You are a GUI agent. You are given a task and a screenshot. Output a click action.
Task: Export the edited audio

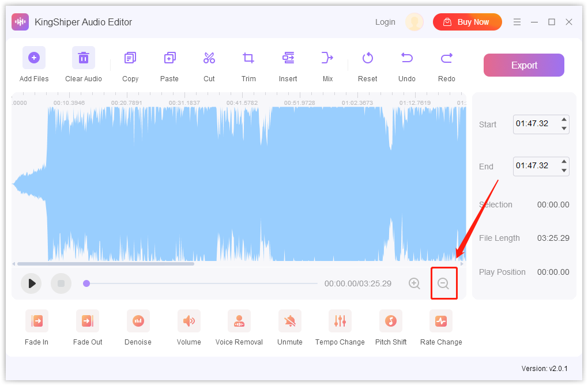click(523, 65)
